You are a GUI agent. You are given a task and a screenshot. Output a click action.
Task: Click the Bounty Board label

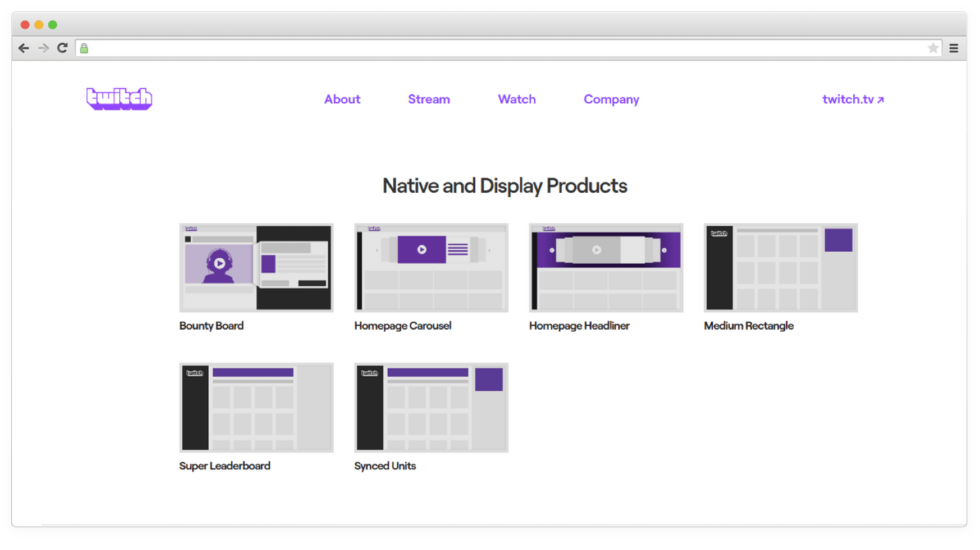(x=212, y=326)
